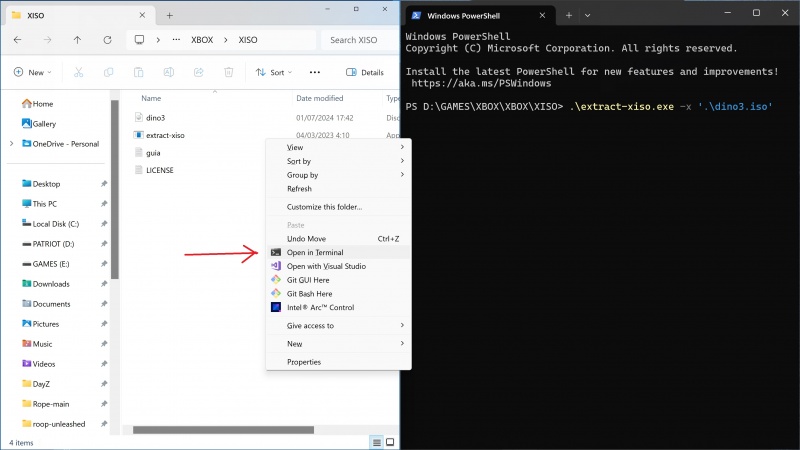Choose Refresh in context menu

339,188
